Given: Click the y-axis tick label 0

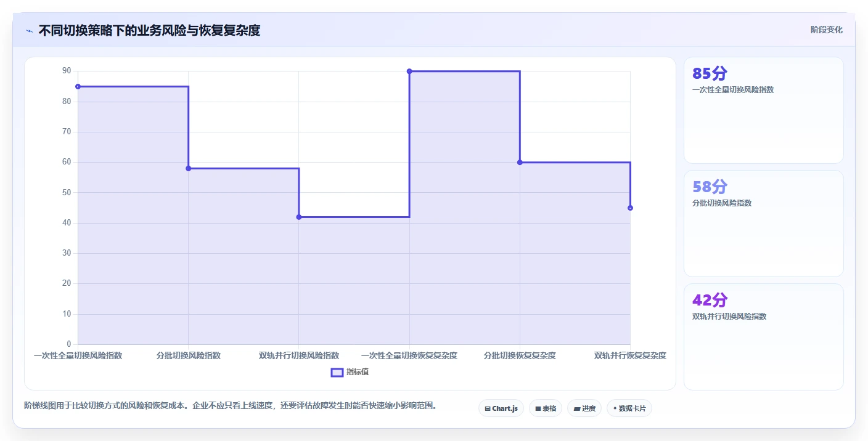Looking at the screenshot, I should click(x=69, y=344).
